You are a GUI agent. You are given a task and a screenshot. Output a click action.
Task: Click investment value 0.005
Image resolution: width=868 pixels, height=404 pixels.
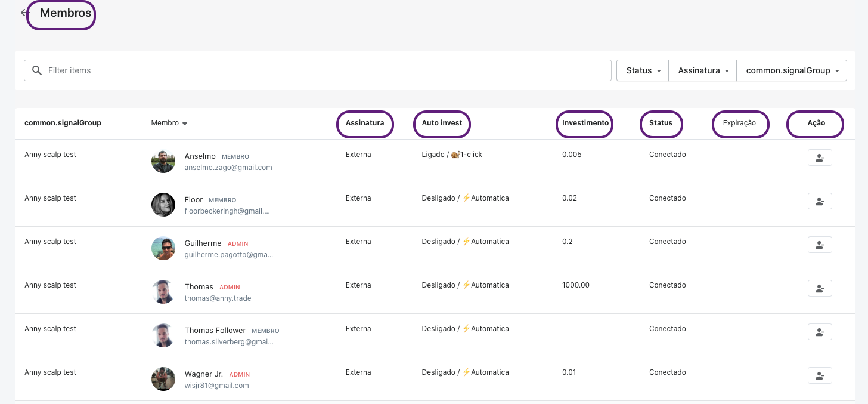(x=572, y=155)
